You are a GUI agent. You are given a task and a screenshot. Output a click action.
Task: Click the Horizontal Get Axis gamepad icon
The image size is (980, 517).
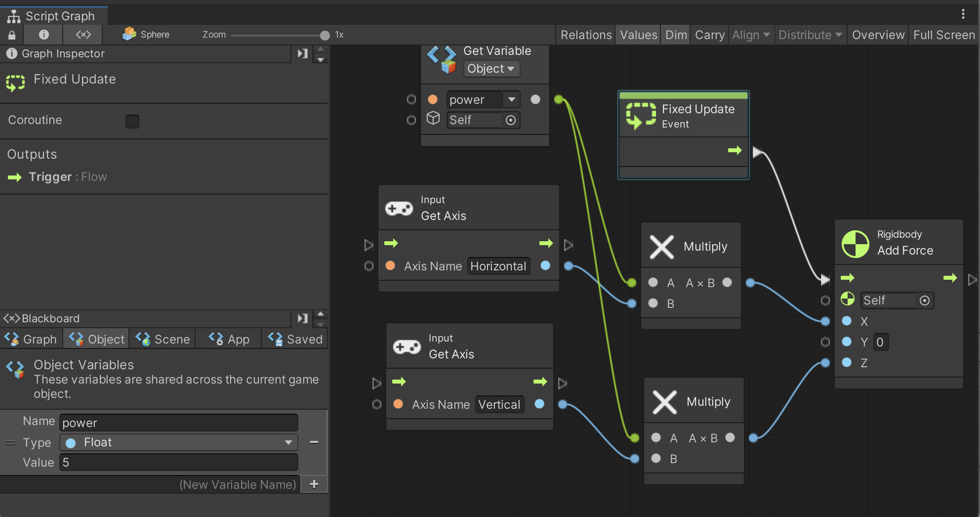[399, 209]
